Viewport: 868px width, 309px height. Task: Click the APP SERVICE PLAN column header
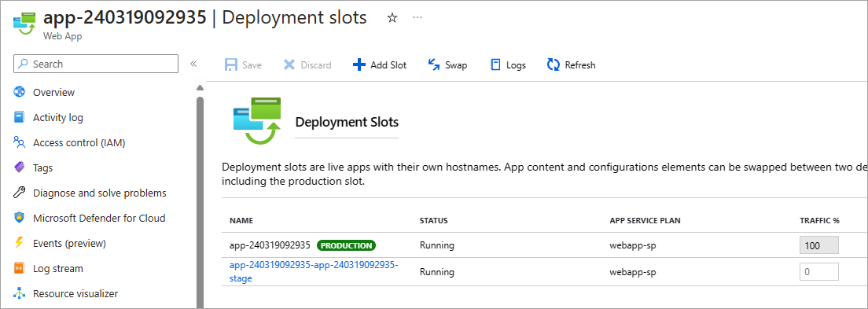pyautogui.click(x=645, y=220)
